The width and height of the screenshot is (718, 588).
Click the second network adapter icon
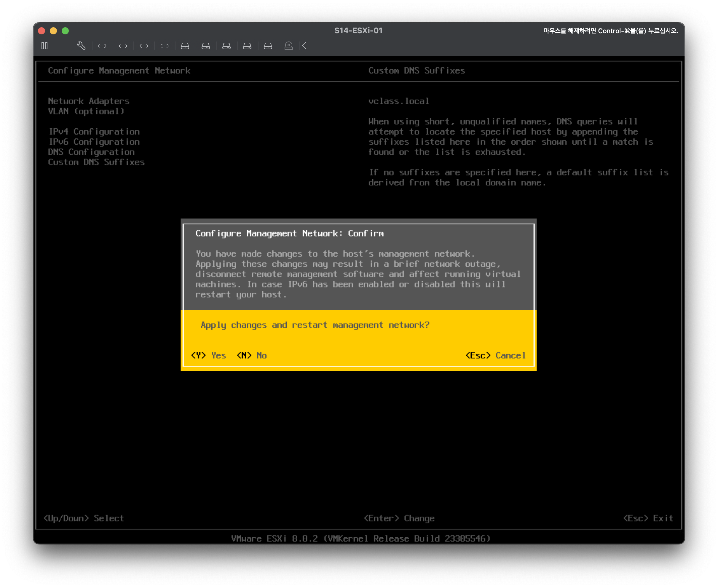(123, 46)
